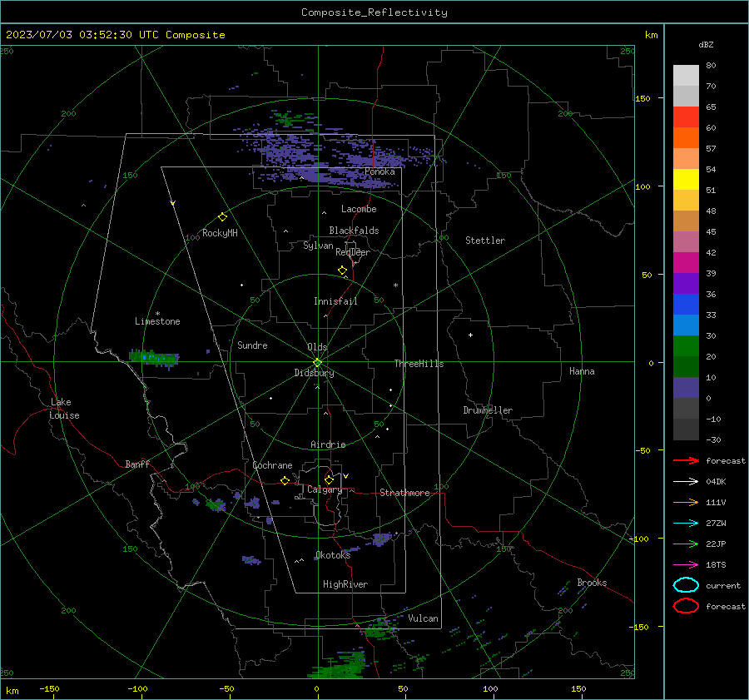This screenshot has height=700, width=749.
Task: Click the Sylvan town label
Action: coord(318,246)
